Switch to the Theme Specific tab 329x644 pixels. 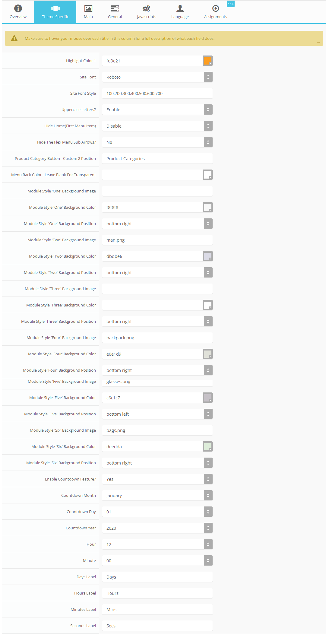click(x=55, y=12)
